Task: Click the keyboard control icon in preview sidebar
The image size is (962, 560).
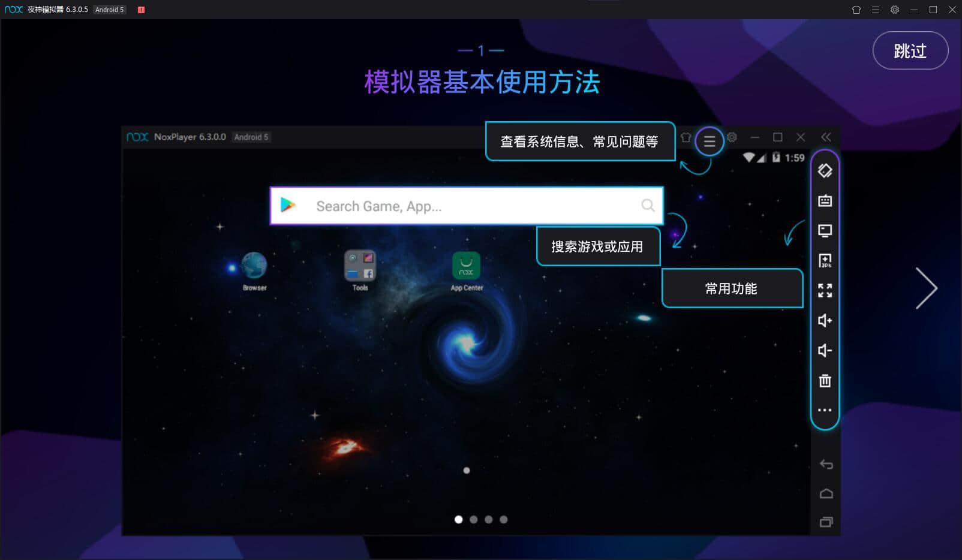Action: click(x=825, y=201)
